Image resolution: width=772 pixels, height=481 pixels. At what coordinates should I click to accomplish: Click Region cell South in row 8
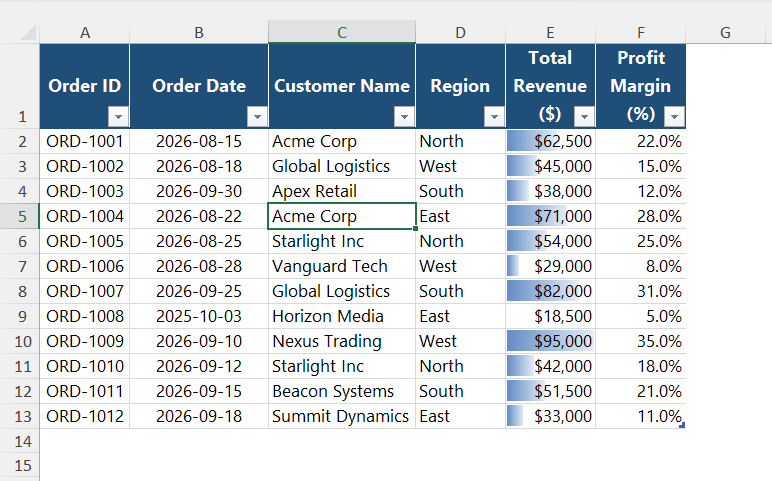coord(460,291)
